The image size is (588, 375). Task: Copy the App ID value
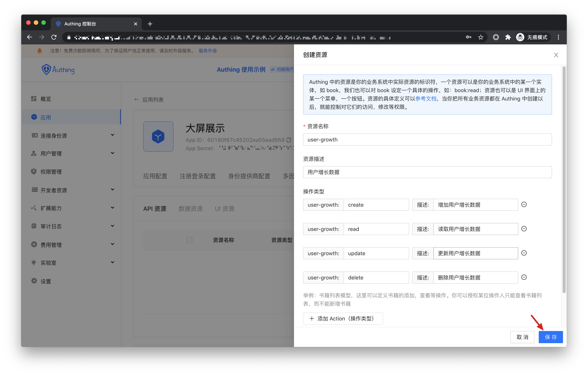(x=289, y=140)
